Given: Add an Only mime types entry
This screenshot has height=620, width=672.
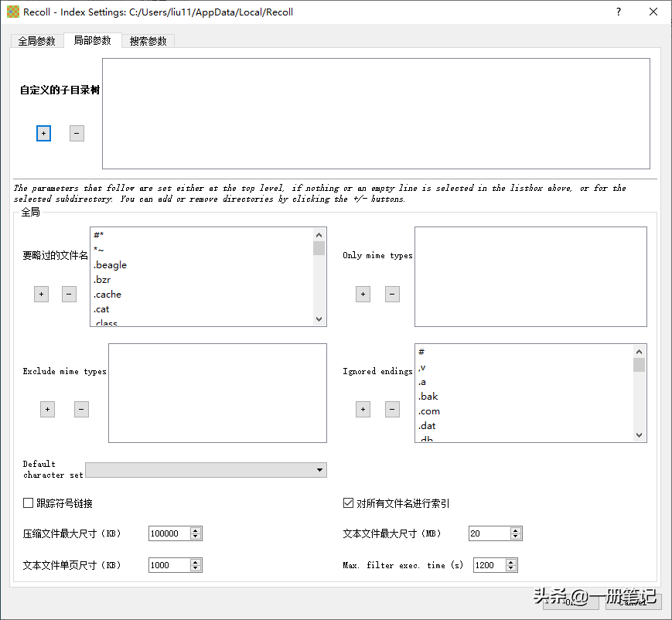Looking at the screenshot, I should pyautogui.click(x=363, y=294).
